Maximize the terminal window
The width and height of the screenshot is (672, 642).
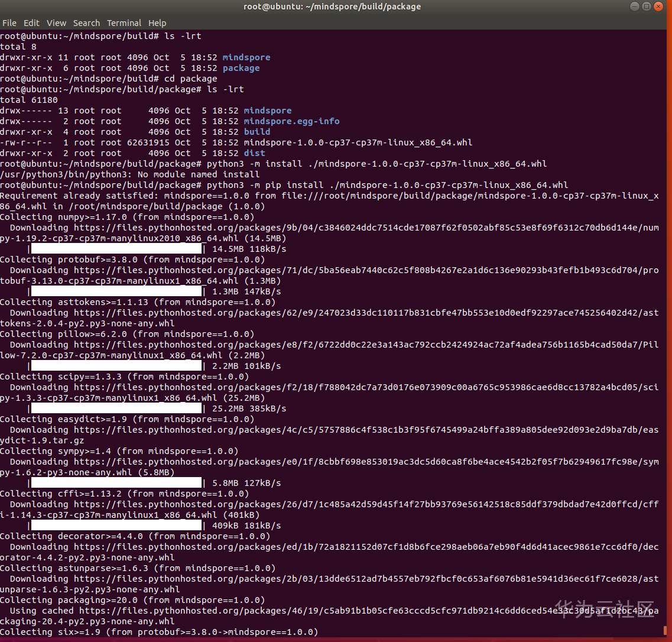click(646, 6)
